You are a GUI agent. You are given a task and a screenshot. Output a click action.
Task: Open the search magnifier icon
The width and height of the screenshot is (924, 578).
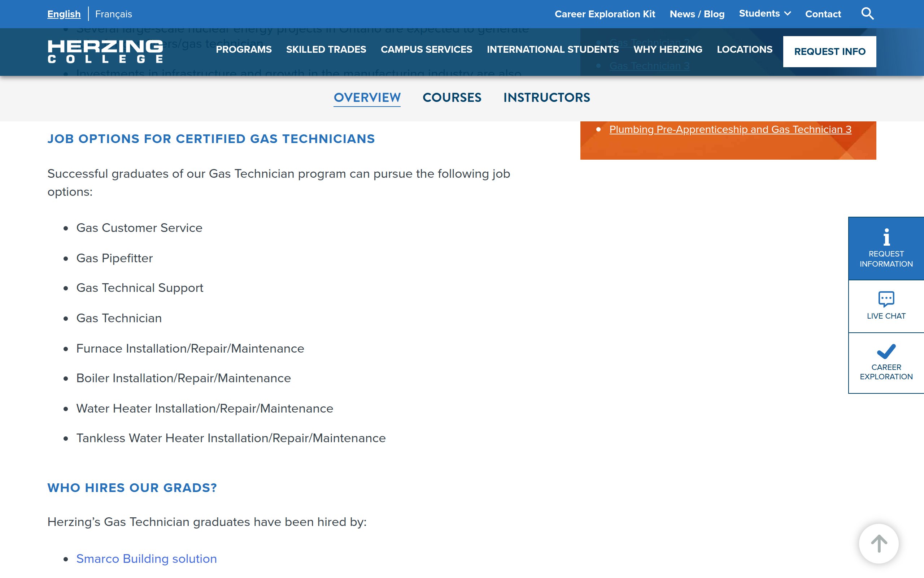867,14
